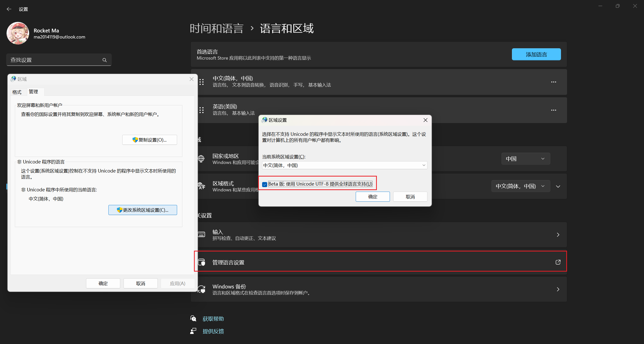Expand the 区域格式 section chevron

(x=558, y=186)
